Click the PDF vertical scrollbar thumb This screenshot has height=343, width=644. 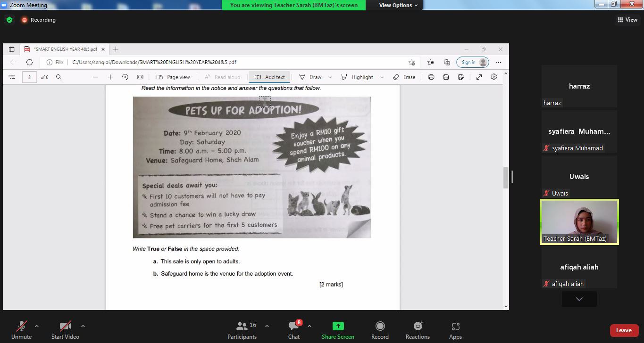(506, 178)
